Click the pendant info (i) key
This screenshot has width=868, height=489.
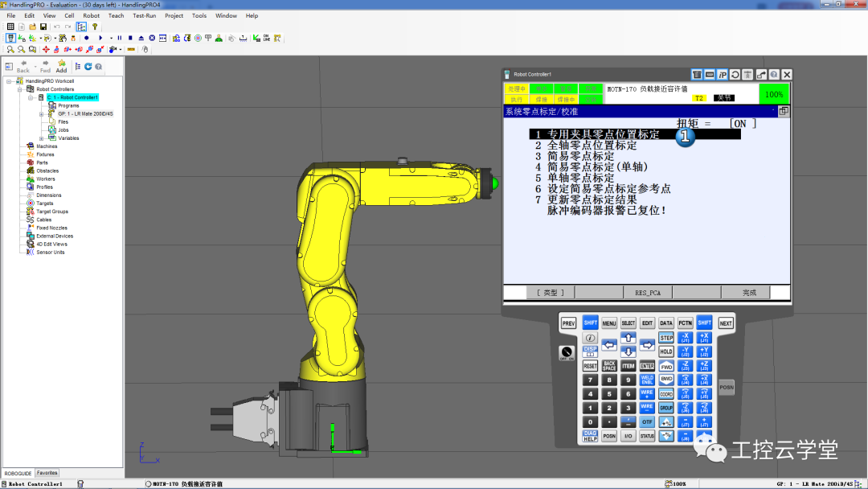click(590, 338)
